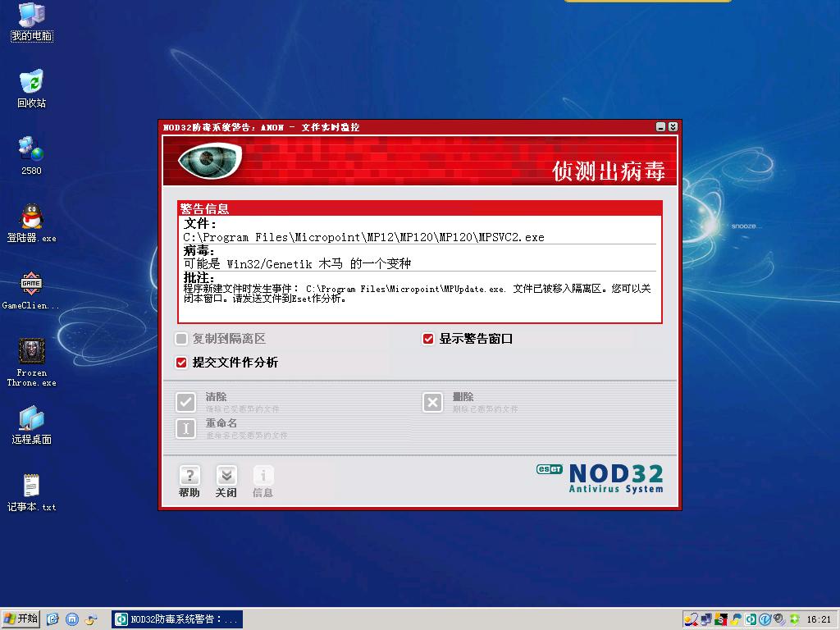840x630 pixels.
Task: Click the 批注 comment text about MPUpdate.exe
Action: (418, 293)
